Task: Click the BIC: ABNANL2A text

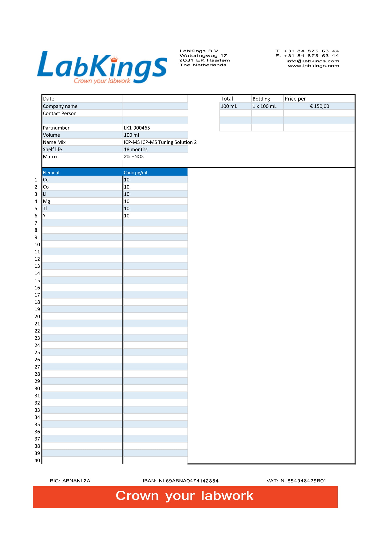Action: (x=70, y=481)
